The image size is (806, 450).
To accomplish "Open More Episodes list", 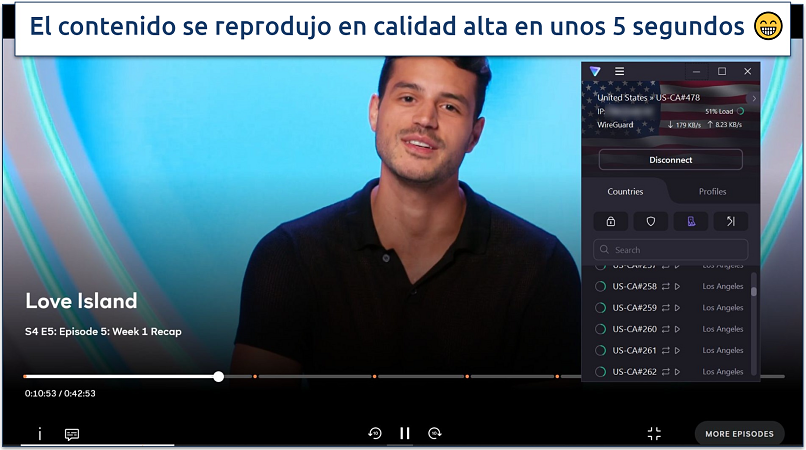I will [x=739, y=433].
